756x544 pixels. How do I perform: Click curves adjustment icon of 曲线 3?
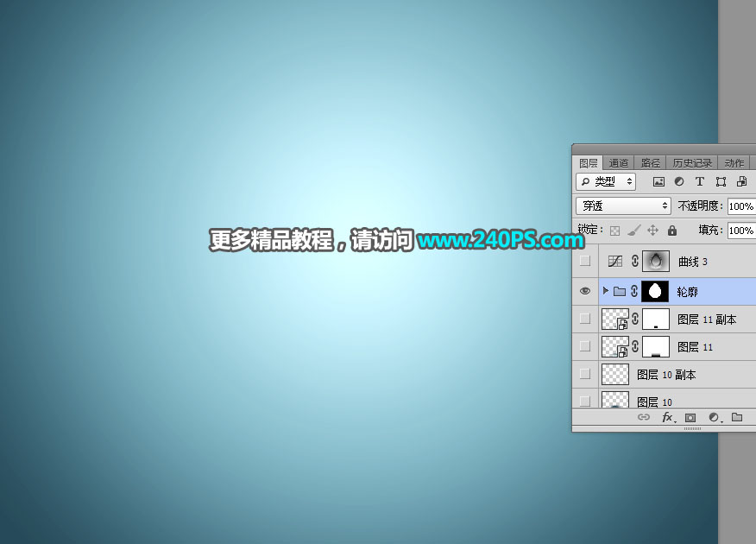point(615,262)
